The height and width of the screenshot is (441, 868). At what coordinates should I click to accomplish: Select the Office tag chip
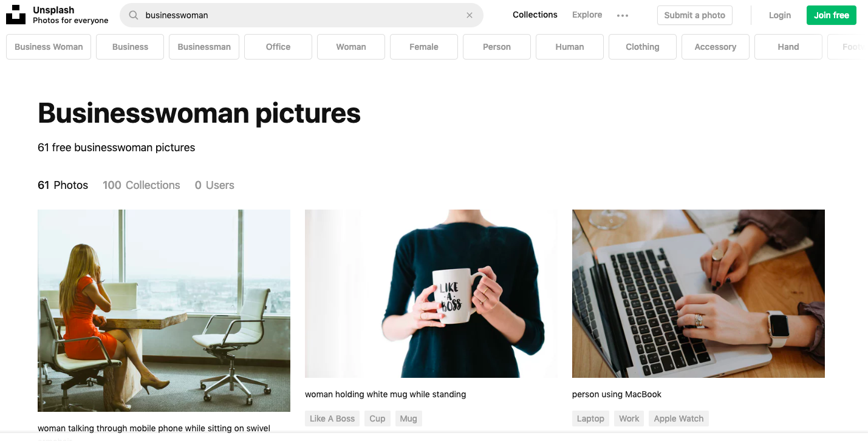pyautogui.click(x=278, y=47)
